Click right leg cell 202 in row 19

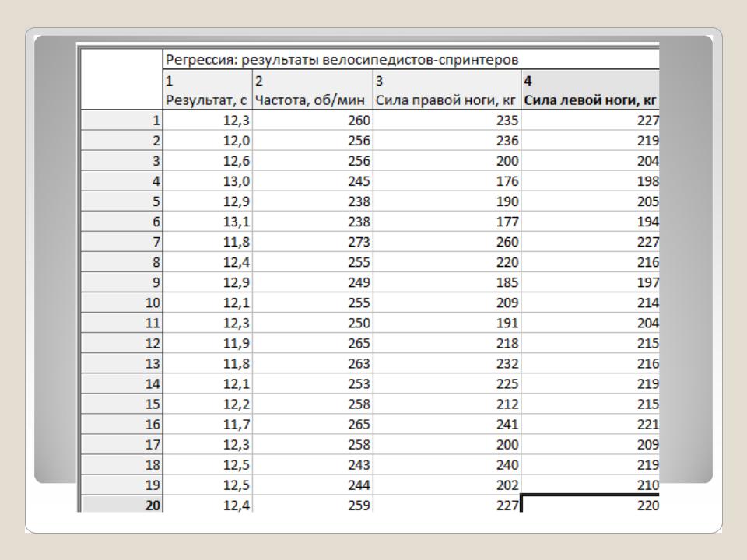[x=447, y=485]
